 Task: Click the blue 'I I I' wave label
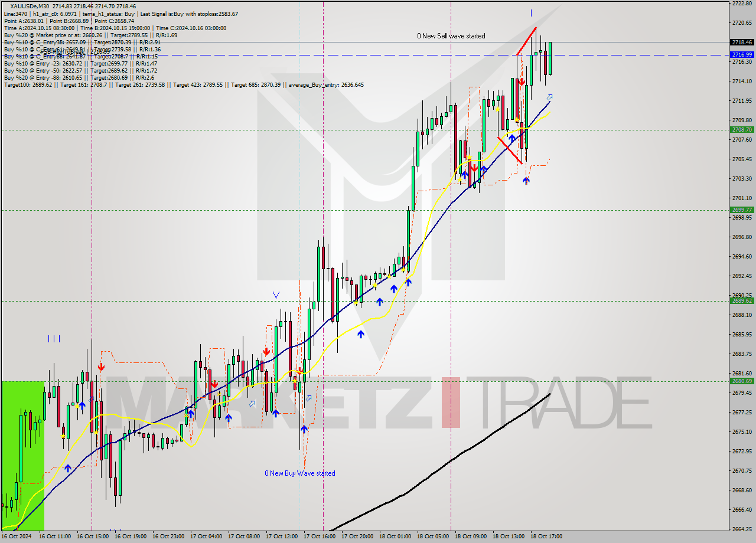pyautogui.click(x=54, y=339)
